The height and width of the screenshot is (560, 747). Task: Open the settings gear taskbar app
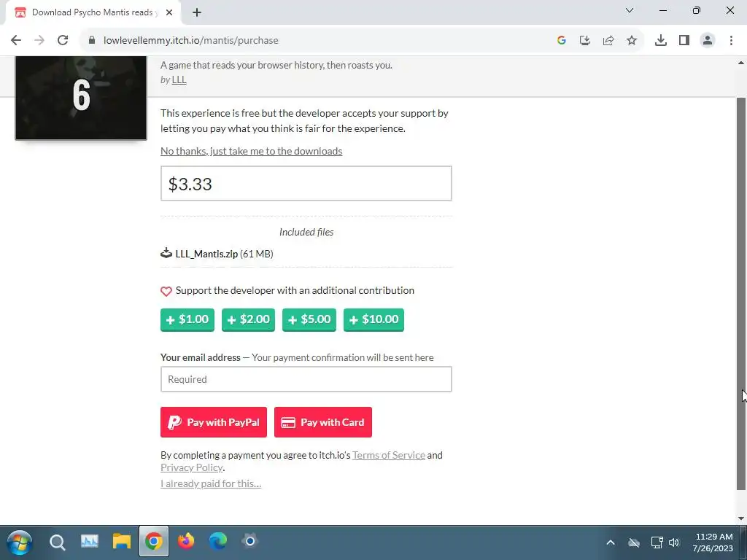point(249,541)
